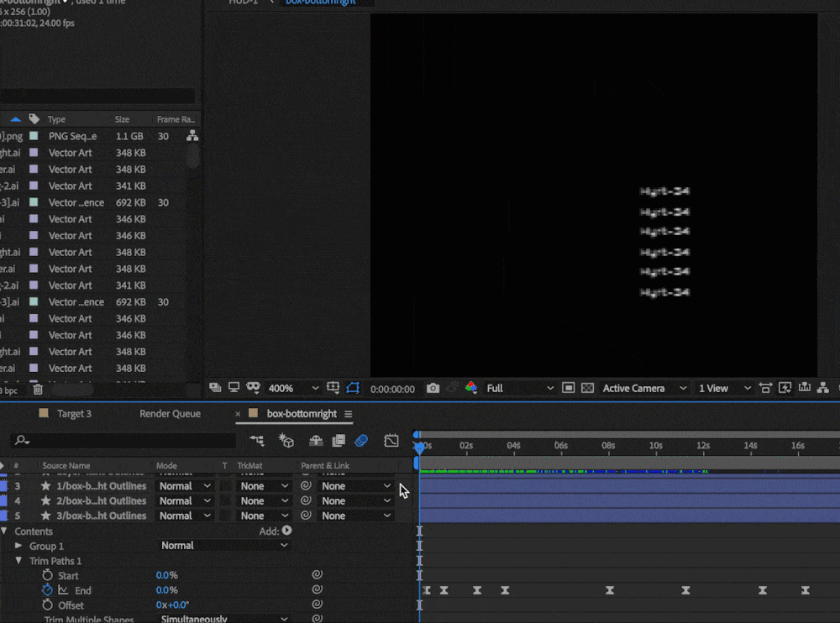Open the 400% magnification dropdown

click(x=293, y=389)
